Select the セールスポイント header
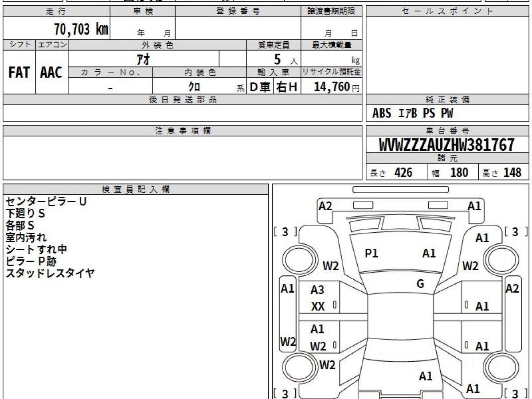The width and height of the screenshot is (532, 399). coord(447,11)
